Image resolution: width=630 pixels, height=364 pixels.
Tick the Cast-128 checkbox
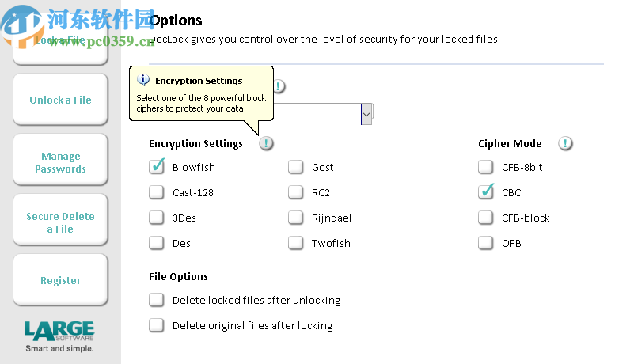[157, 192]
